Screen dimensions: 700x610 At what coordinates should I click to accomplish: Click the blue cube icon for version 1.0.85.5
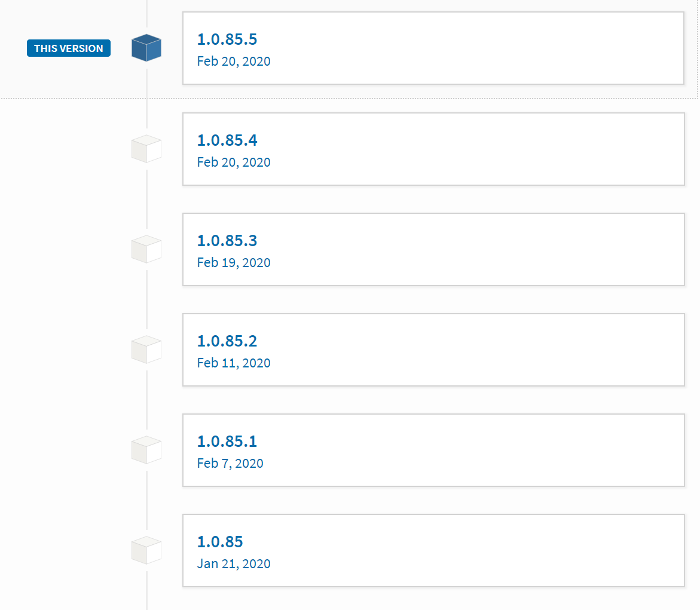[146, 48]
